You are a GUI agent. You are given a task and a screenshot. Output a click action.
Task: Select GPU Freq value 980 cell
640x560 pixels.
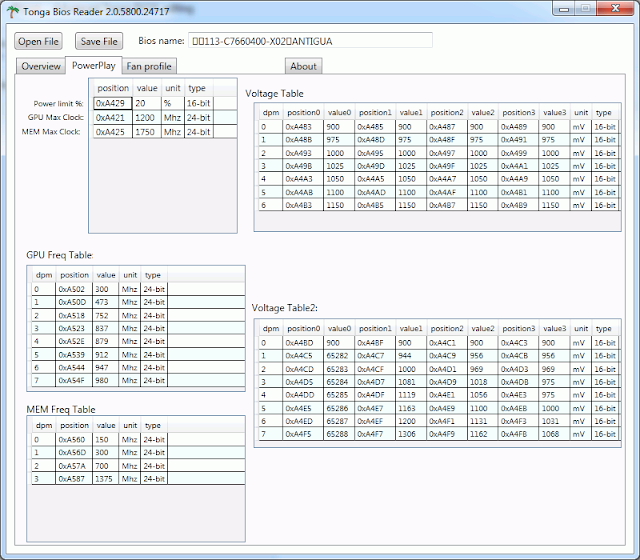(105, 380)
